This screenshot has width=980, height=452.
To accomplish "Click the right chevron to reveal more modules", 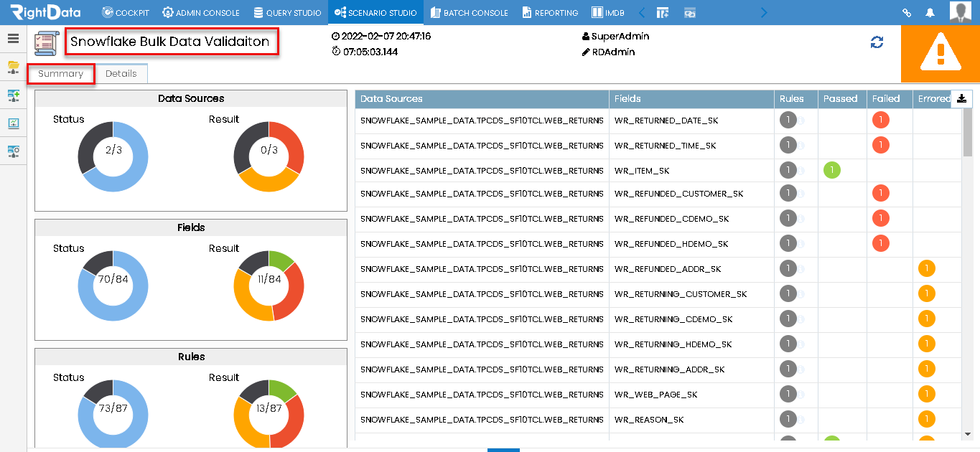I will pyautogui.click(x=763, y=12).
